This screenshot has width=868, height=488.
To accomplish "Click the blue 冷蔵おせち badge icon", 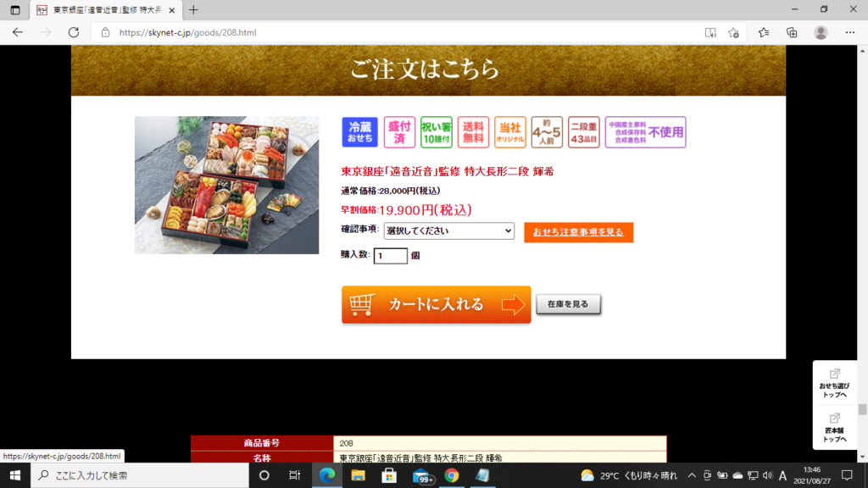I will pos(359,132).
